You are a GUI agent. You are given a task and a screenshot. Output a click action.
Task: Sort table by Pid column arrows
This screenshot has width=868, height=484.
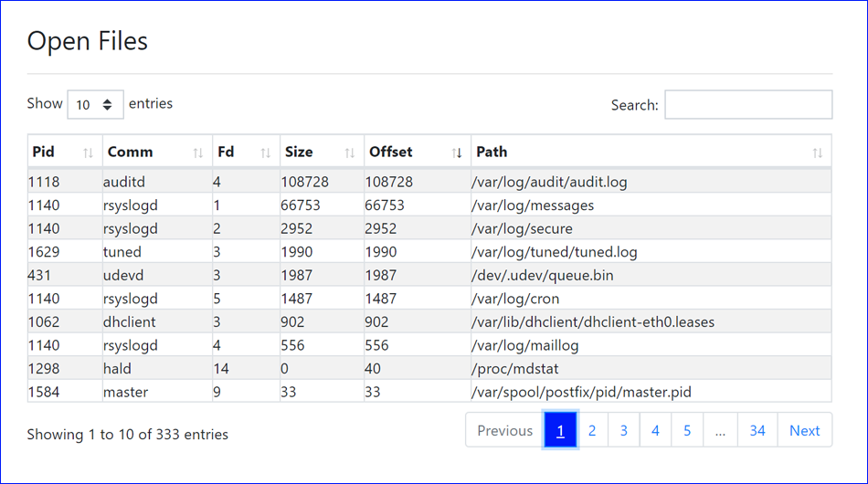(x=88, y=153)
